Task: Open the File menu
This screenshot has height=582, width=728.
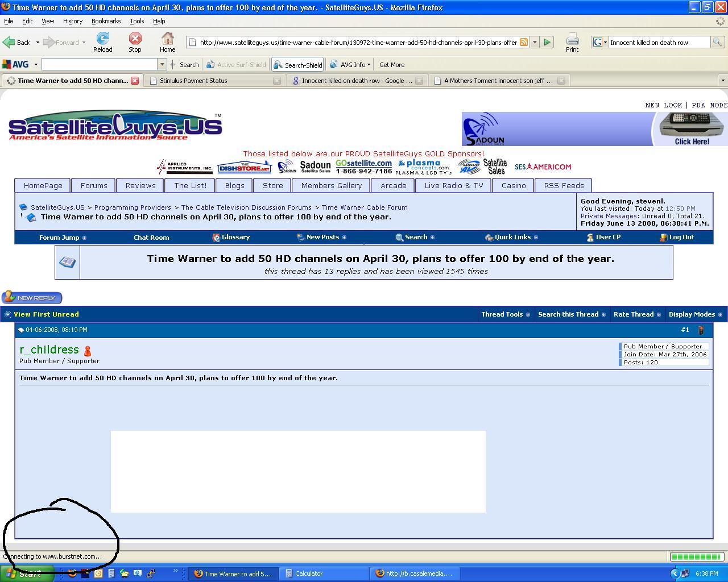Action: coord(9,21)
